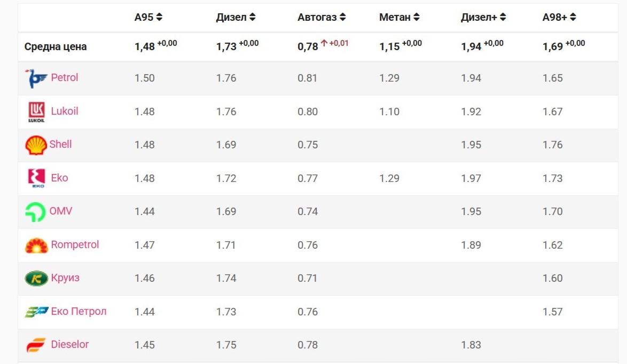This screenshot has height=364, width=627.
Task: Sort by Дизел price arrows
Action: 252,17
